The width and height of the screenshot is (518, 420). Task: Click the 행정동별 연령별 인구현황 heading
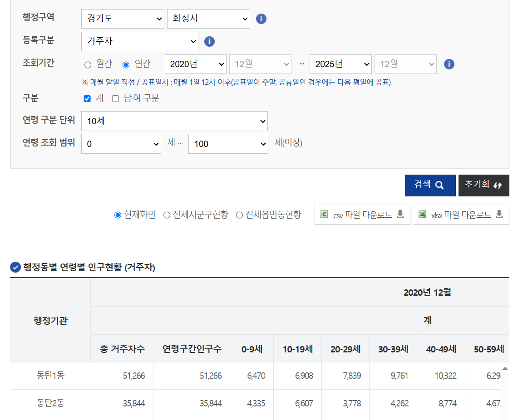(89, 267)
